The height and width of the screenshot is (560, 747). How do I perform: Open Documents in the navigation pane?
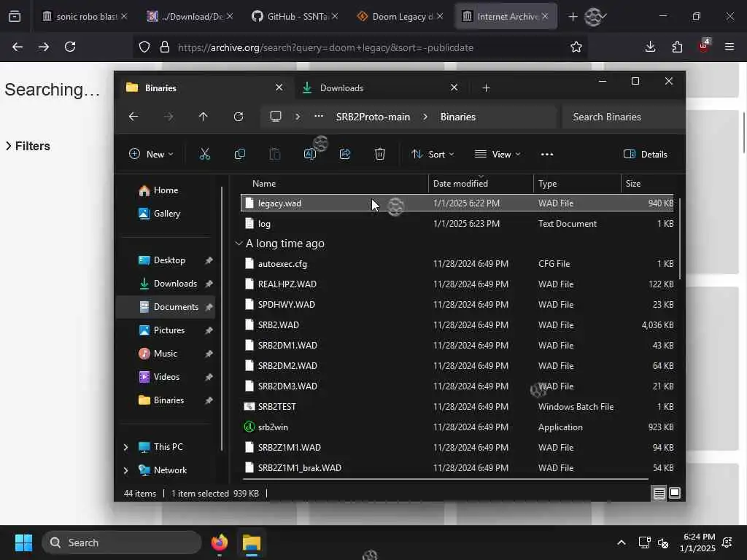coord(166,307)
